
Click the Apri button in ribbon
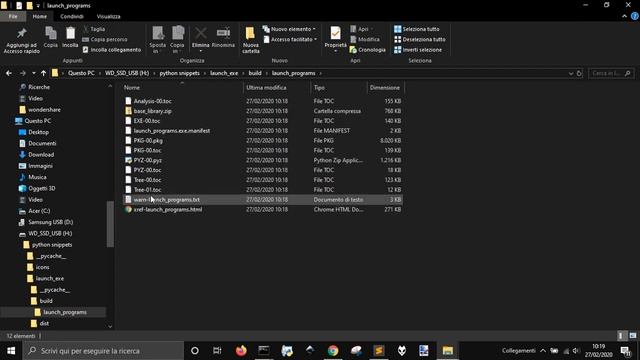(361, 29)
